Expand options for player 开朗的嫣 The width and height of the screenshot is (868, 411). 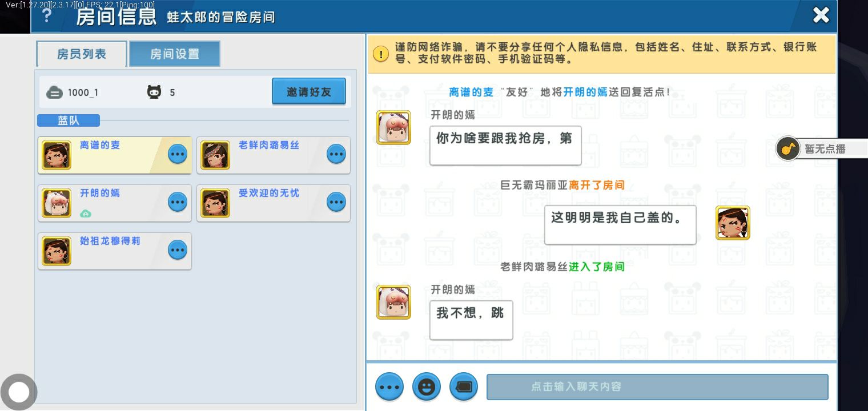tap(177, 202)
